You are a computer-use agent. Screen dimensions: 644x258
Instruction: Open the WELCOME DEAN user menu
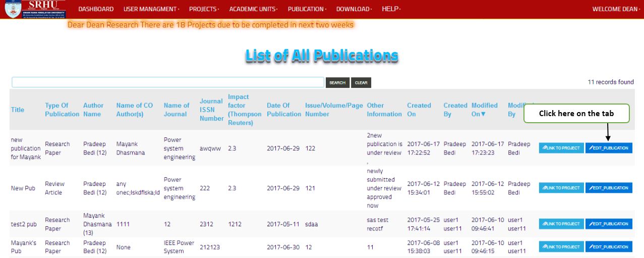616,9
